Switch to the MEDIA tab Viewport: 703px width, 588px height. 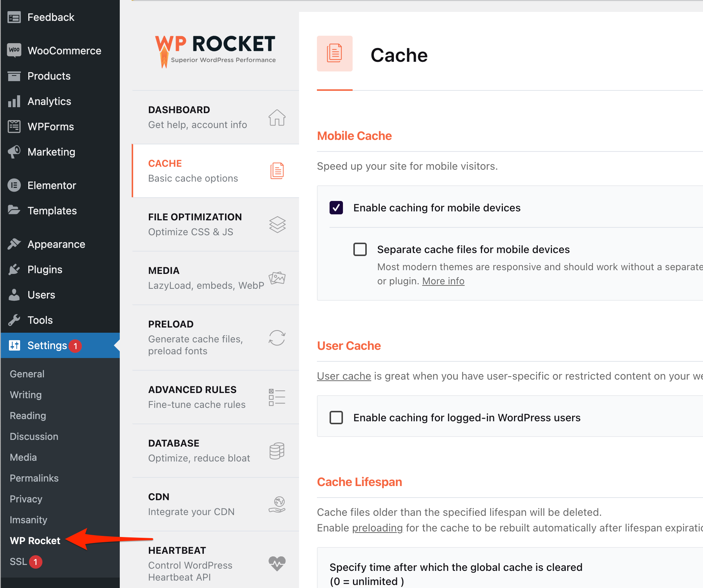click(216, 278)
